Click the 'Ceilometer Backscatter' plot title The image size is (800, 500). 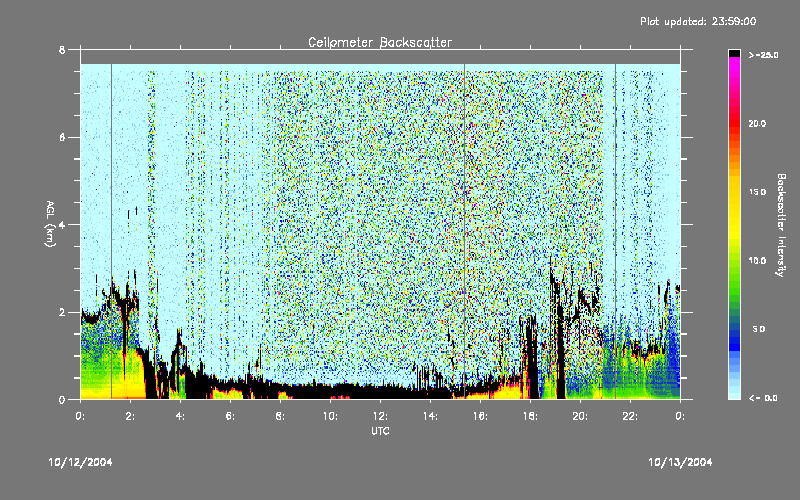380,42
